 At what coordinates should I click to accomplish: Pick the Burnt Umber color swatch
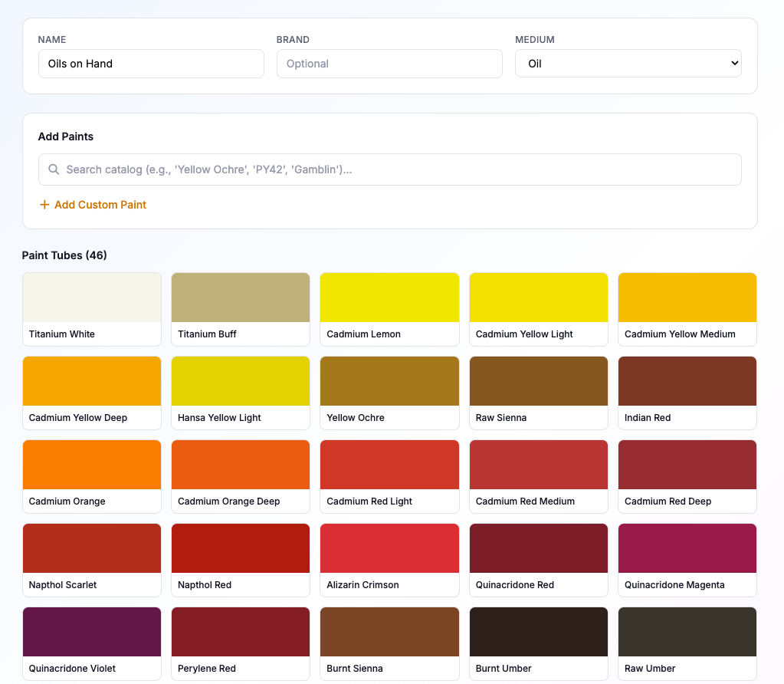(x=539, y=632)
